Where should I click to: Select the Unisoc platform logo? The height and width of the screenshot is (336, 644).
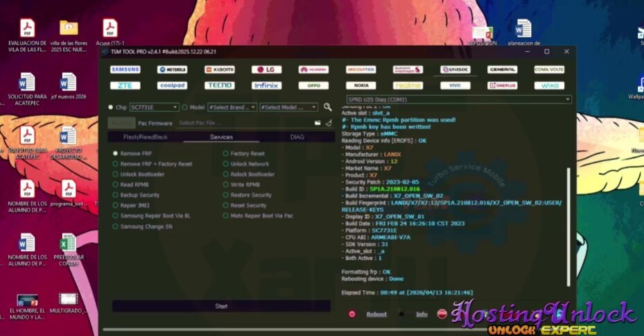point(455,69)
